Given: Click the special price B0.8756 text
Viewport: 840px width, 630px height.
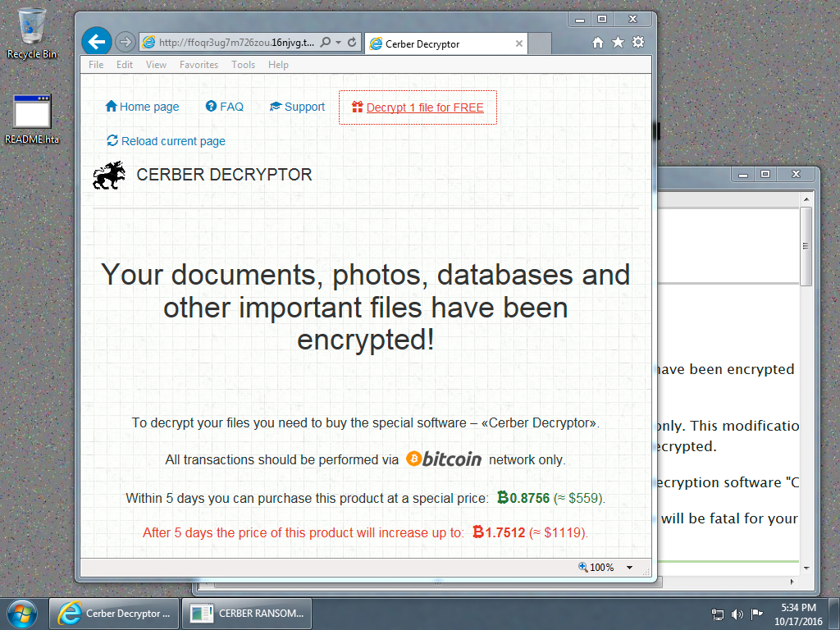Looking at the screenshot, I should tap(523, 498).
